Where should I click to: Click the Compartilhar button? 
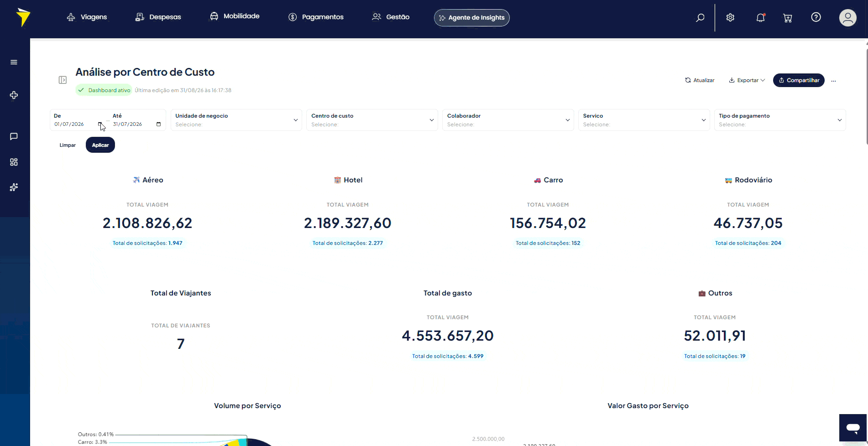click(x=799, y=80)
